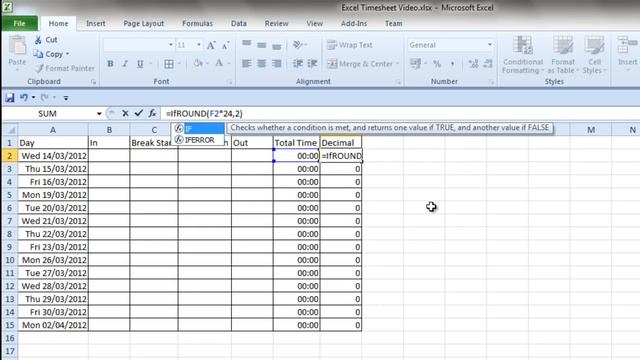Open the font size dropdown
Screen dimensions: 640x360
199,45
